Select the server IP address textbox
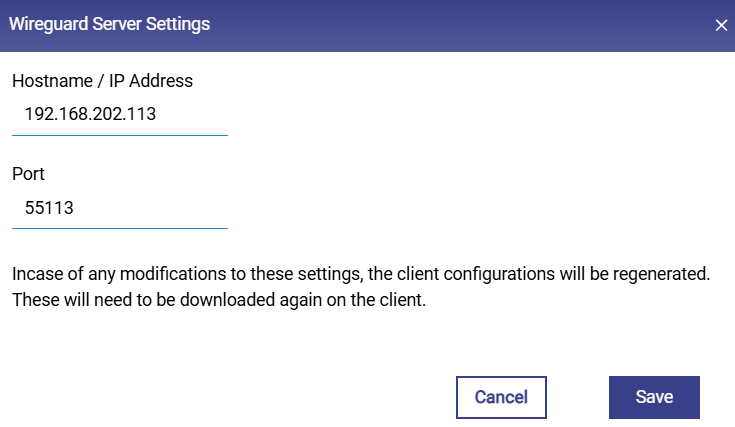The height and width of the screenshot is (427, 735). [x=120, y=114]
